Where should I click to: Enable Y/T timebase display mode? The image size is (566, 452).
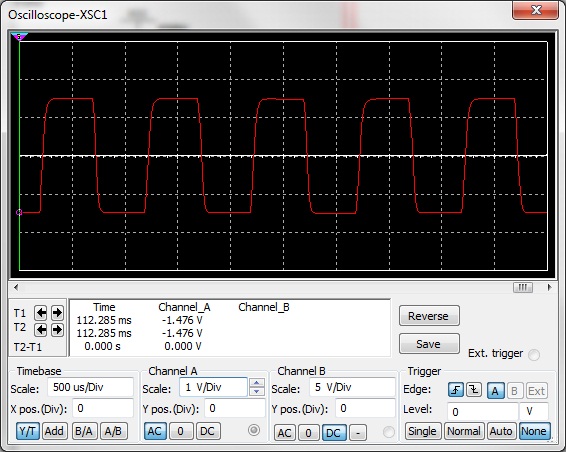pos(27,431)
